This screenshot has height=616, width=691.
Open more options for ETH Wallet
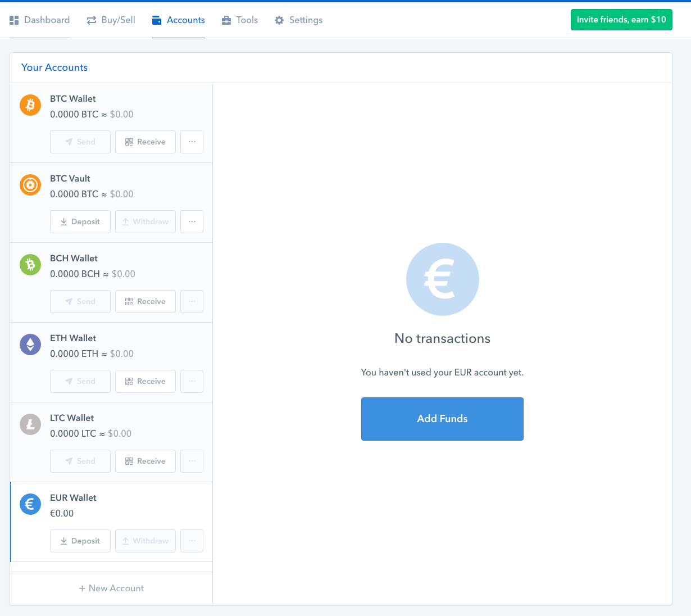[x=192, y=382]
